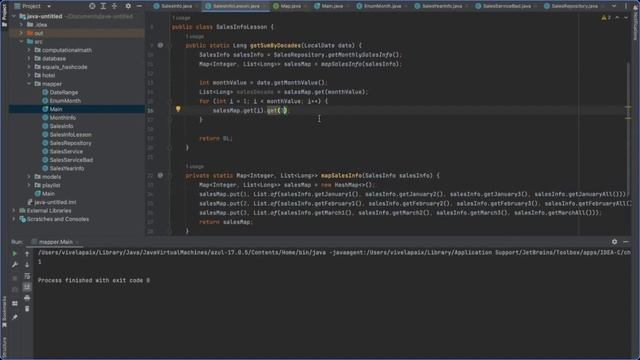
Task: Expand the .idea folder
Action: point(21,24)
